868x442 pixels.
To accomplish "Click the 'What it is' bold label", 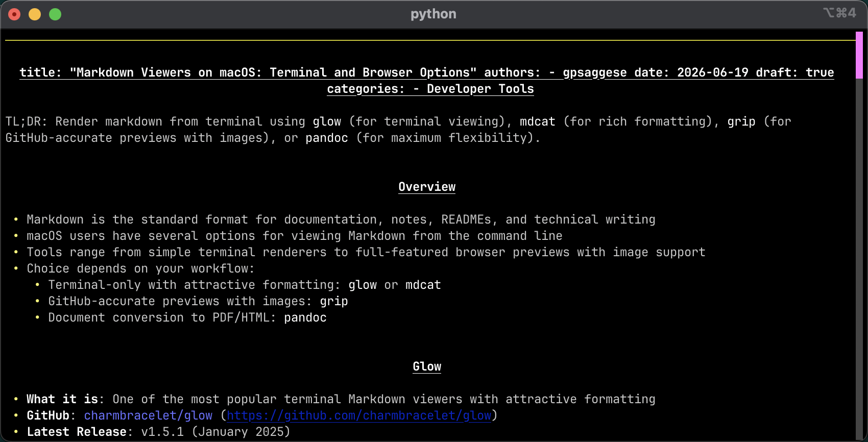I will tap(62, 399).
